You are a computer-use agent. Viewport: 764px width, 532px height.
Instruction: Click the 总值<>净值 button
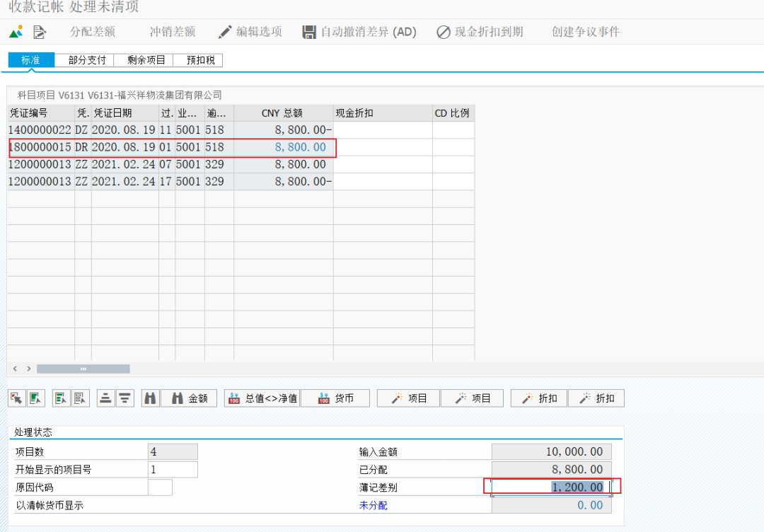coord(262,398)
